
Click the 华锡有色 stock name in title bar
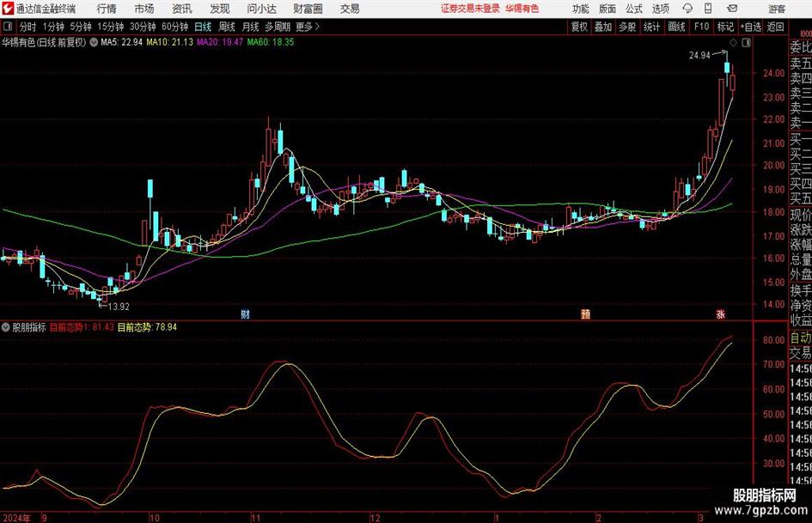[522, 9]
